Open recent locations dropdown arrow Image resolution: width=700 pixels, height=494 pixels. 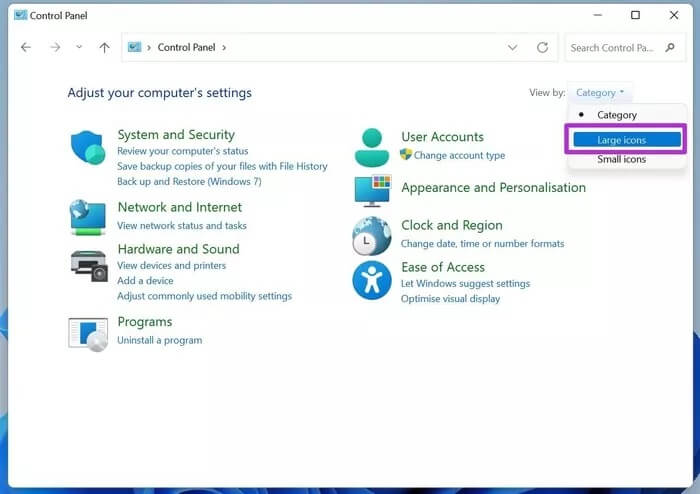click(79, 47)
